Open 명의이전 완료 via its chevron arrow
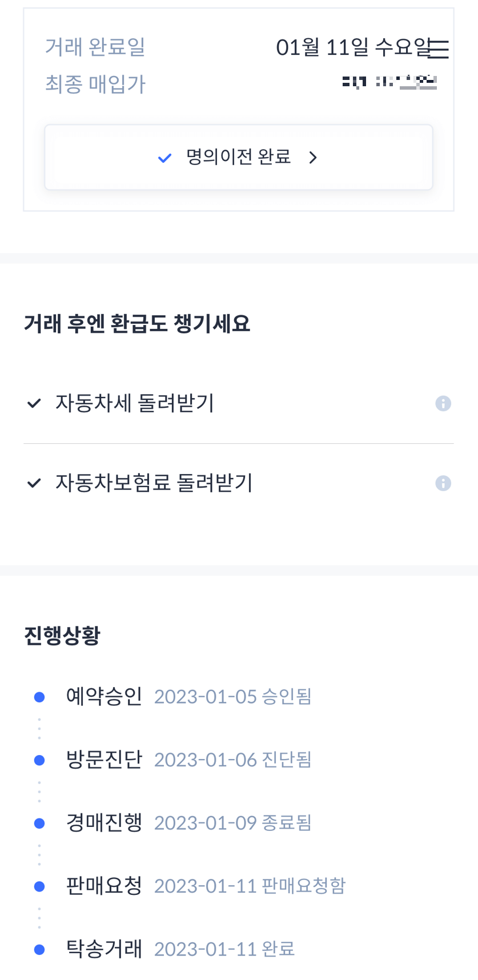This screenshot has width=478, height=980. (313, 157)
